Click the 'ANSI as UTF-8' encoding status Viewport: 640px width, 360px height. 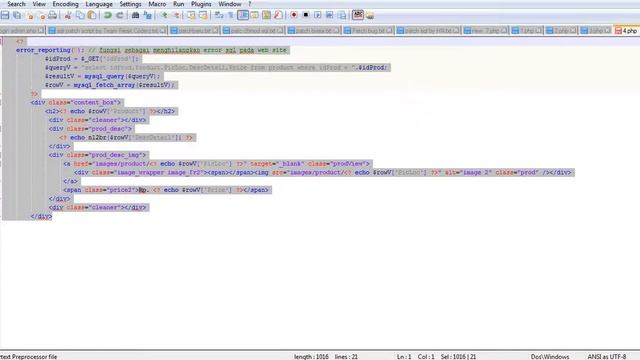pyautogui.click(x=607, y=357)
